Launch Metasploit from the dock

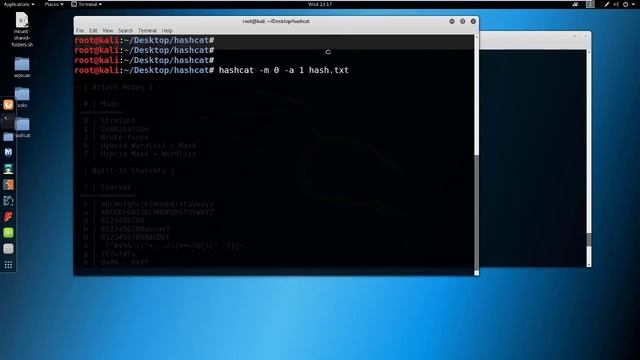(x=8, y=153)
